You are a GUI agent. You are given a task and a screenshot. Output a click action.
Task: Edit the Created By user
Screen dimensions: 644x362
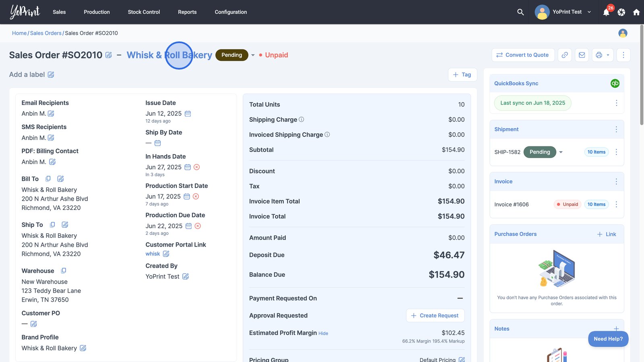click(186, 277)
